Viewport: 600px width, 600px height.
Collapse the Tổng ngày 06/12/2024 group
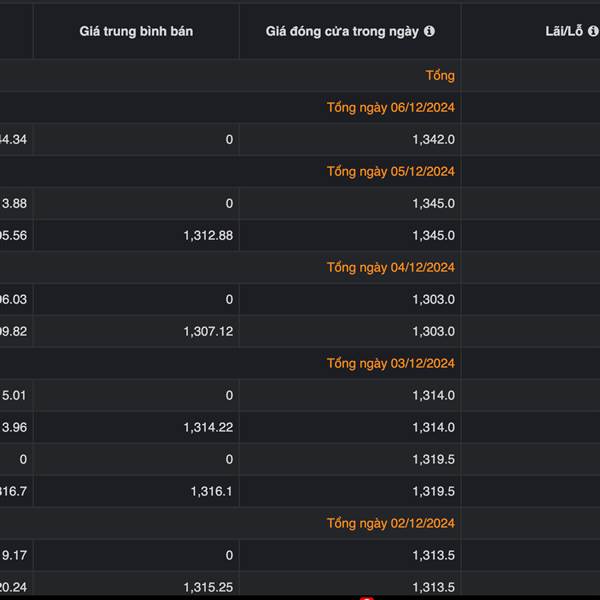[390, 107]
